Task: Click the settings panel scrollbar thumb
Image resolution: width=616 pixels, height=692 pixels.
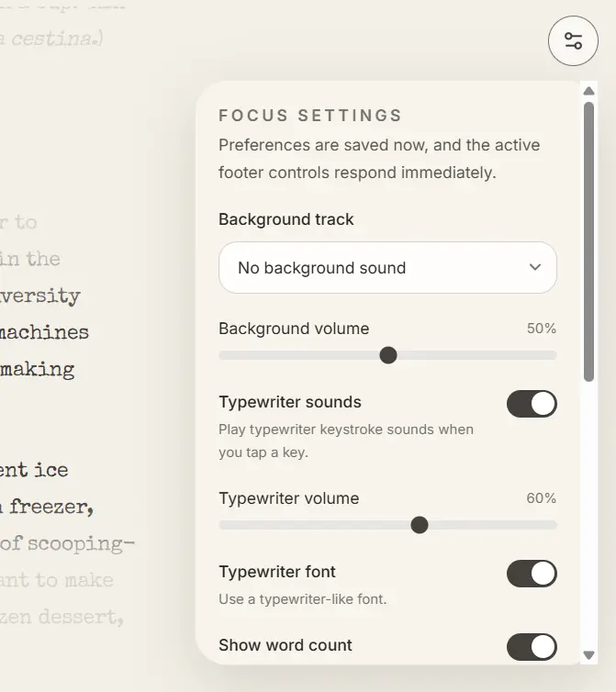Action: click(588, 241)
